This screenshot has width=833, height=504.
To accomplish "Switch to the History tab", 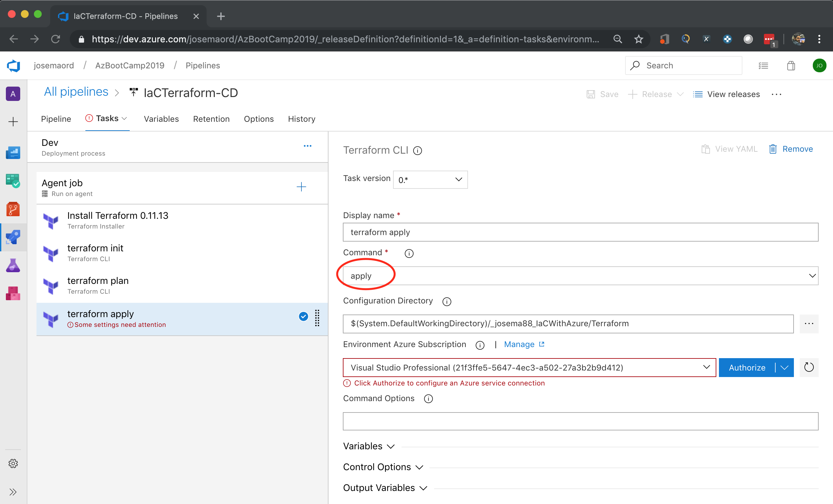I will click(301, 119).
